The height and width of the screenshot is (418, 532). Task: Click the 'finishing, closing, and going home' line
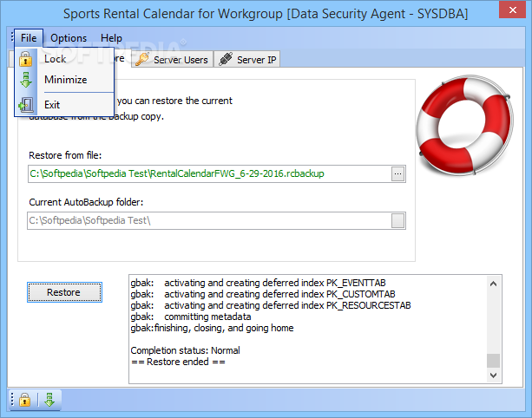click(212, 328)
